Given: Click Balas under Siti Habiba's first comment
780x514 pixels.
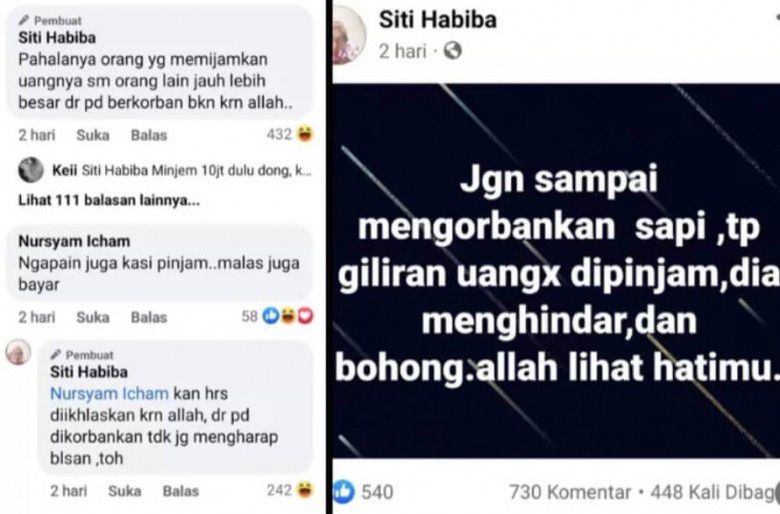Looking at the screenshot, I should 149,135.
